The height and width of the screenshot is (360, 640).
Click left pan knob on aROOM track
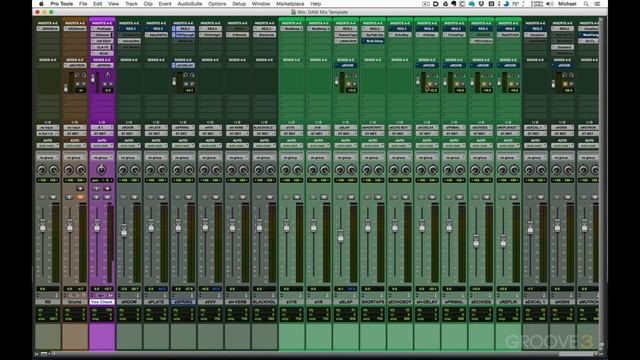(x=123, y=169)
